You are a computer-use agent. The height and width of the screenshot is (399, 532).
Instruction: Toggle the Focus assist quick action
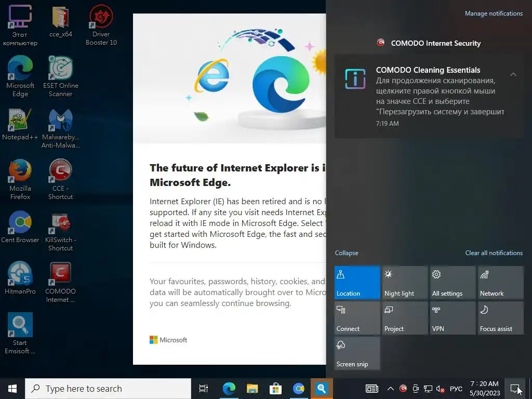[x=501, y=318]
